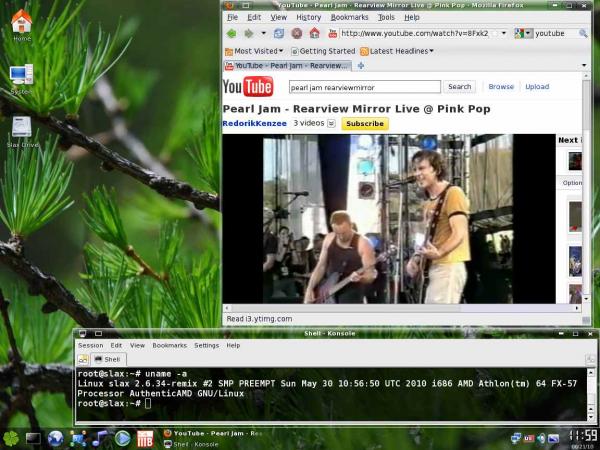600x450 pixels.
Task: Go to the Firefox home page icon
Action: tap(315, 33)
